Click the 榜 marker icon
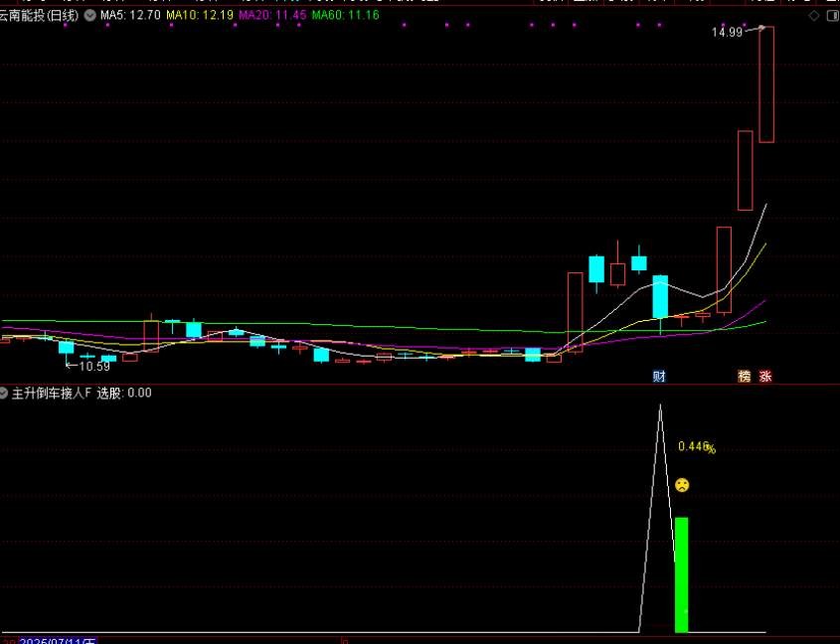This screenshot has height=644, width=840. (x=744, y=376)
